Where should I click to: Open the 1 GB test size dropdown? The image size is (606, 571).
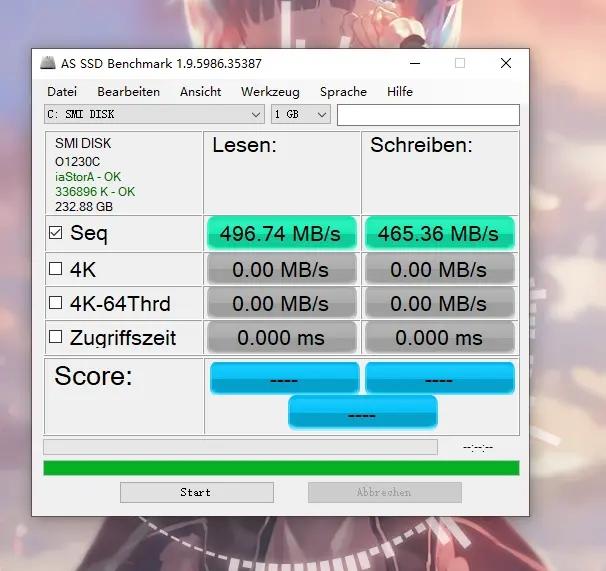coord(301,114)
